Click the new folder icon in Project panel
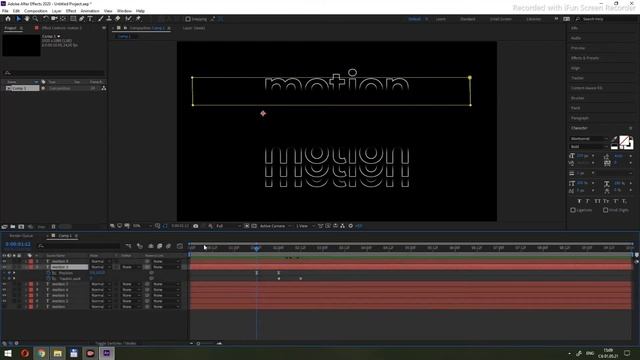The width and height of the screenshot is (640, 360). pos(13,227)
